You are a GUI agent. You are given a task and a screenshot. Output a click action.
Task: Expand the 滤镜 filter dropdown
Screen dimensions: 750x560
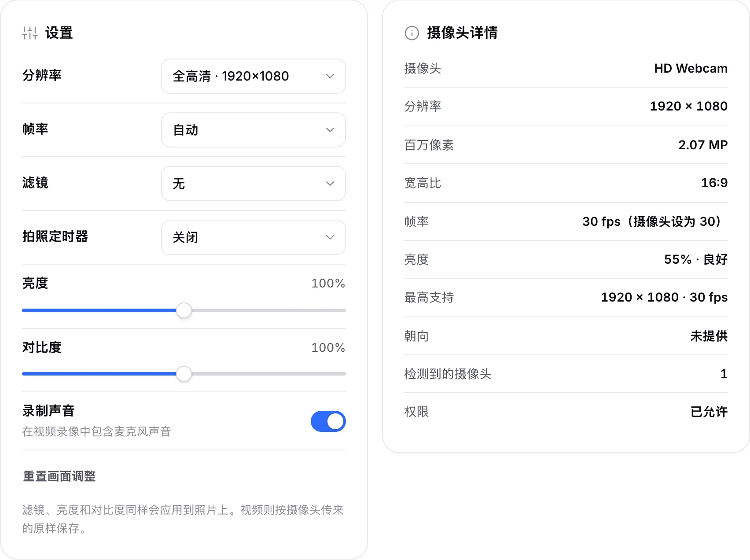[x=254, y=184]
